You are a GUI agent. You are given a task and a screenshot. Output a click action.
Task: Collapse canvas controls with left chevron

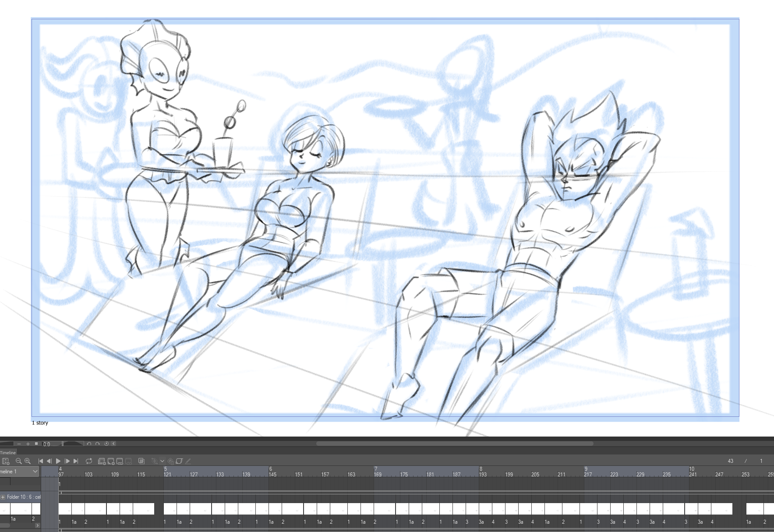114,444
